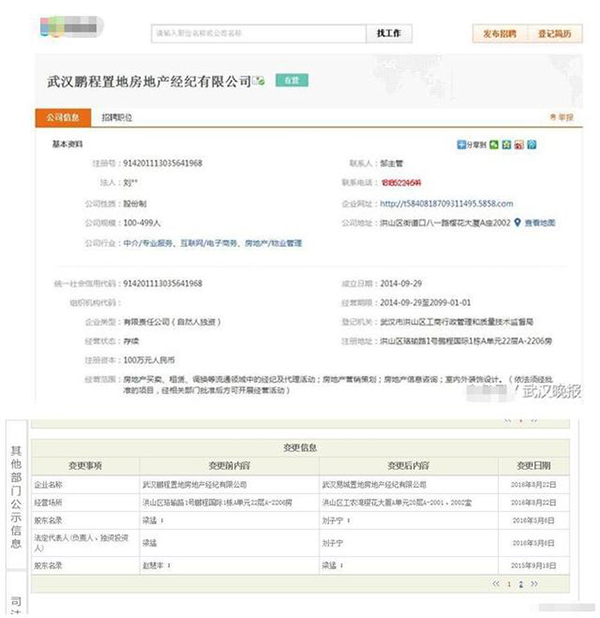This screenshot has height=618, width=600.
Task: Click the 发布招聘 button
Action: pos(499,33)
